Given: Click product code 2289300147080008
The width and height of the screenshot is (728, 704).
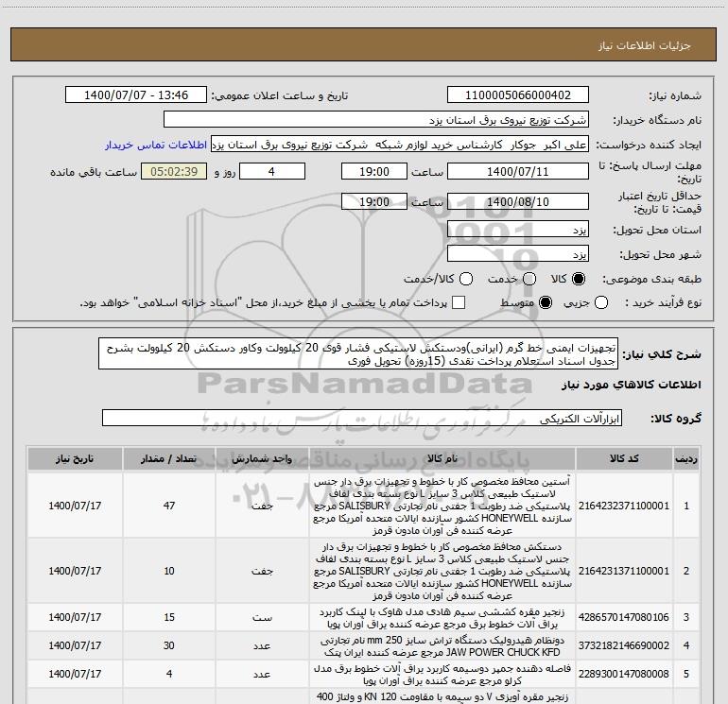Looking at the screenshot, I should pos(624,674).
